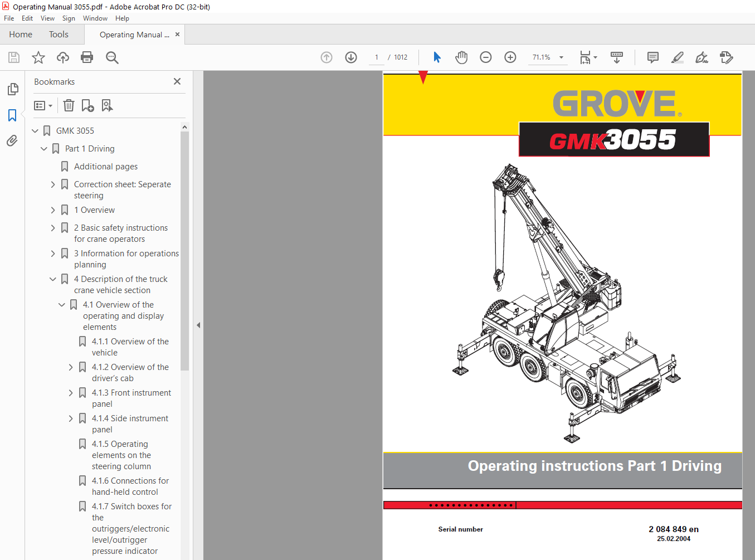Close the Bookmarks panel
The width and height of the screenshot is (755, 560).
click(177, 81)
